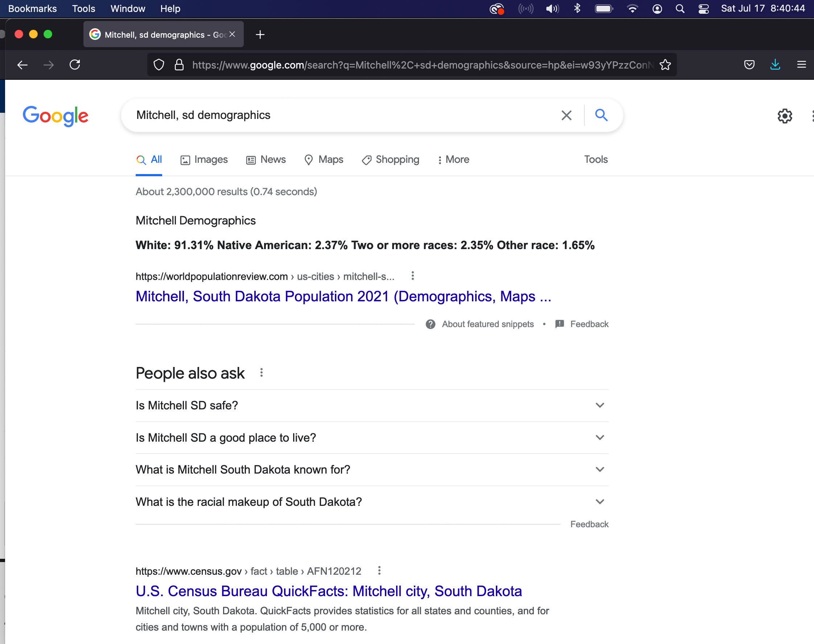This screenshot has height=644, width=814.
Task: Click the blue magnifier search button
Action: point(601,115)
